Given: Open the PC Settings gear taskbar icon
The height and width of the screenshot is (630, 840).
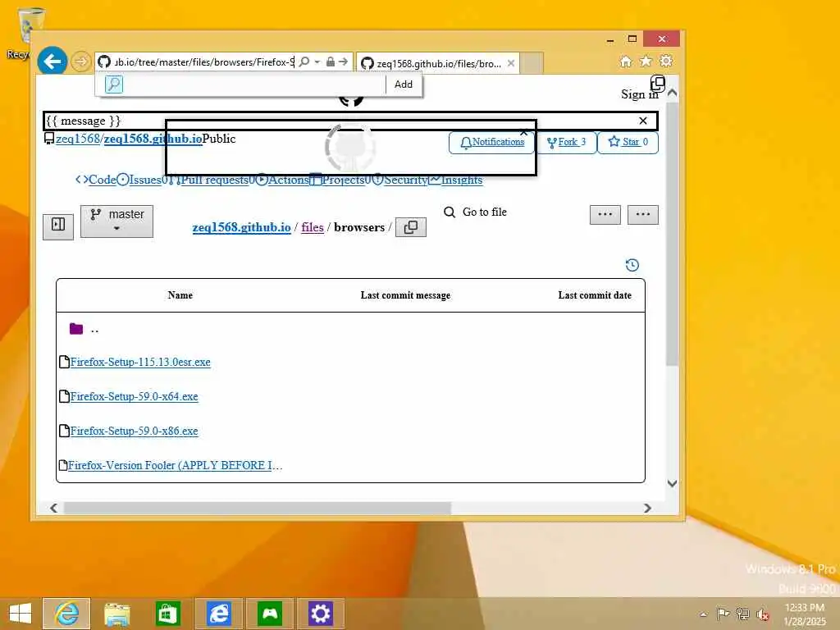Looking at the screenshot, I should [x=321, y=614].
